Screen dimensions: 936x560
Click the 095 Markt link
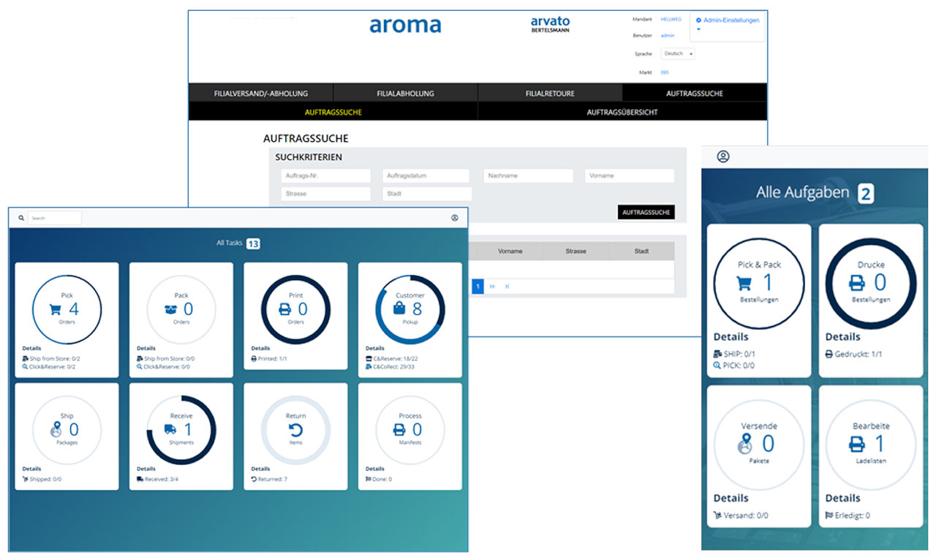coord(665,72)
